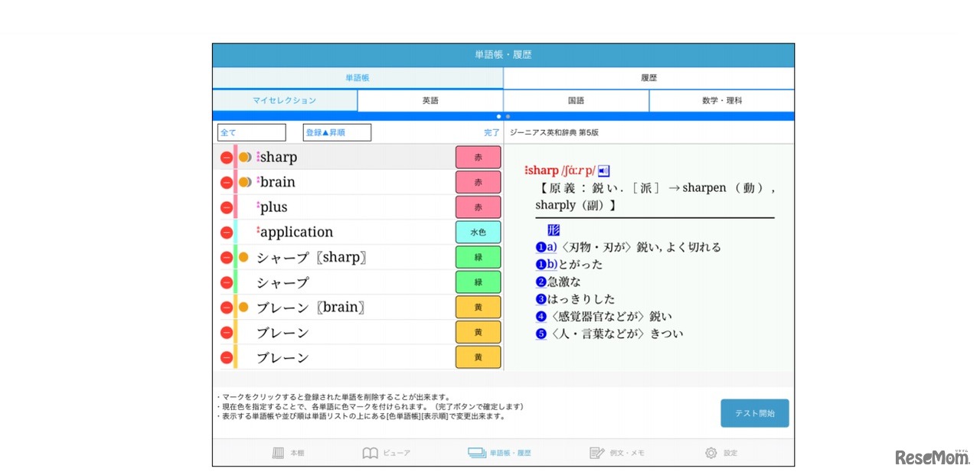This screenshot has width=980, height=475.
Task: Start the test with テスト開始
Action: (x=755, y=413)
